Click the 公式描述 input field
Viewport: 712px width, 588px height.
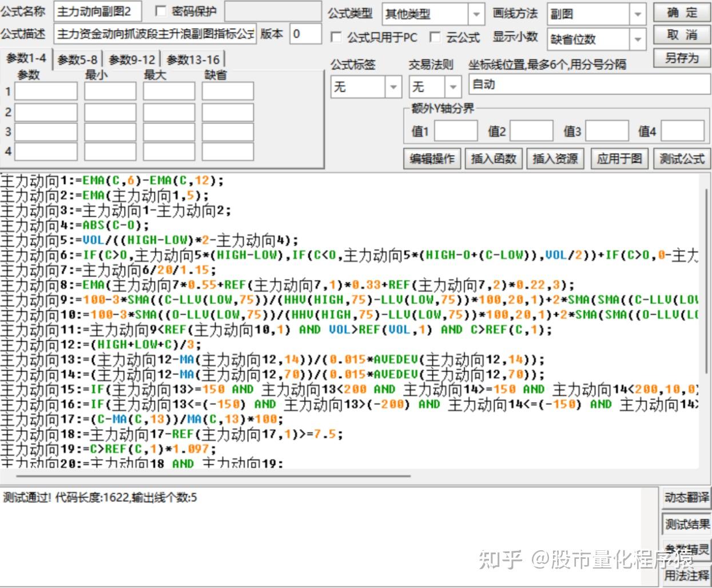[156, 34]
